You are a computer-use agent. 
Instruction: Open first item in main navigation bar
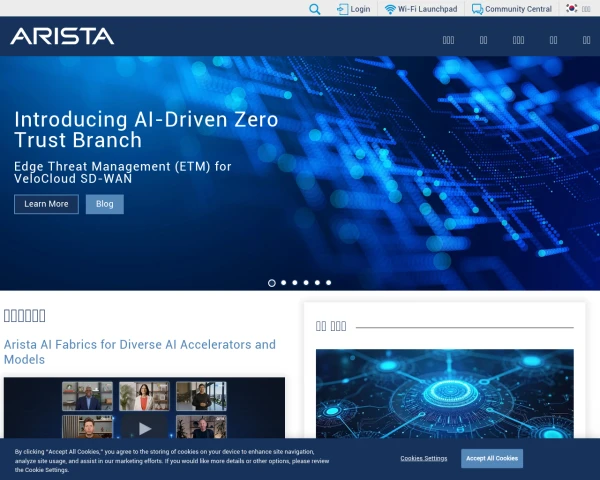[x=448, y=40]
